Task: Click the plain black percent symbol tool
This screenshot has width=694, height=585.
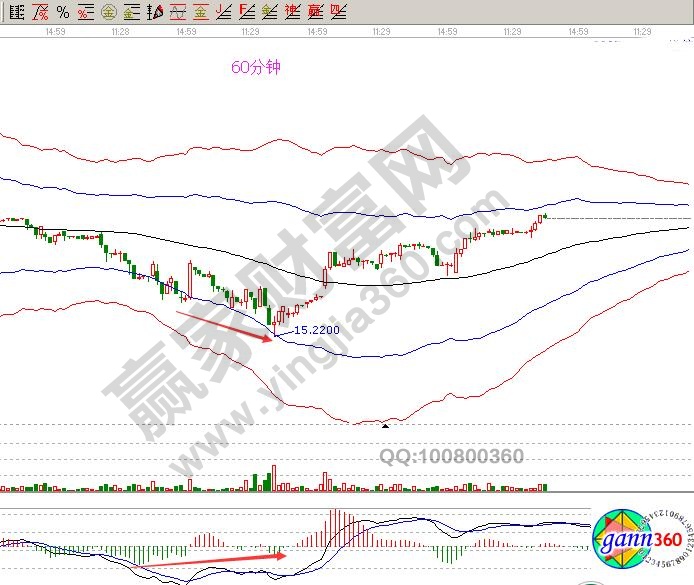Action: (x=62, y=12)
